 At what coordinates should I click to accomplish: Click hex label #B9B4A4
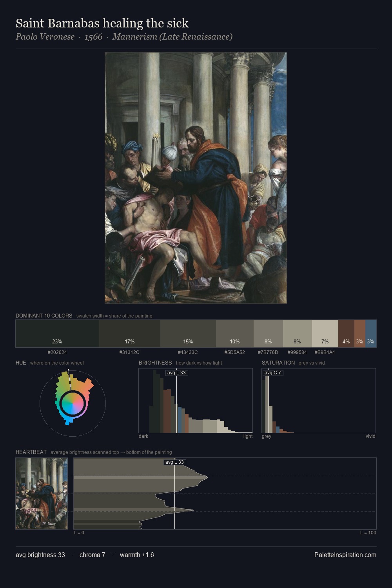(325, 352)
